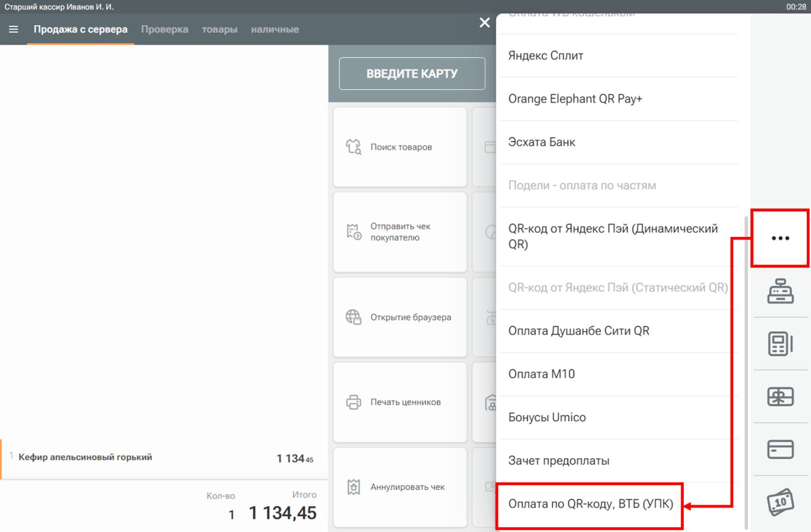Switch to Продажа с сервера tab
This screenshot has width=811, height=532.
(81, 30)
